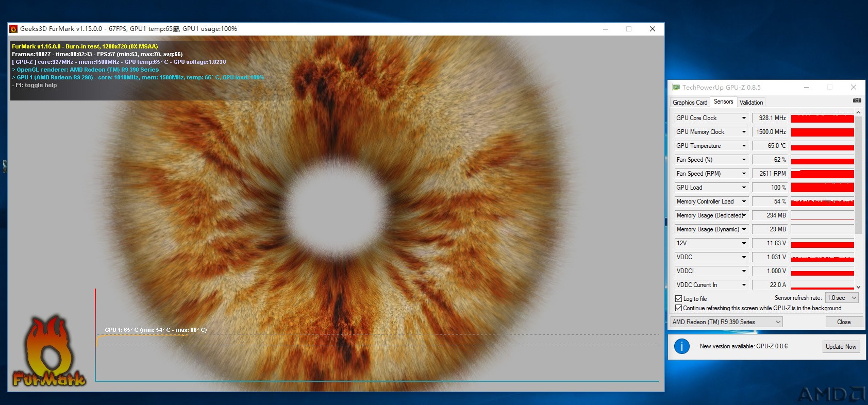Open the Memory Usage (Dynamic) dropdown
Viewport: 868px width, 405px height.
744,229
